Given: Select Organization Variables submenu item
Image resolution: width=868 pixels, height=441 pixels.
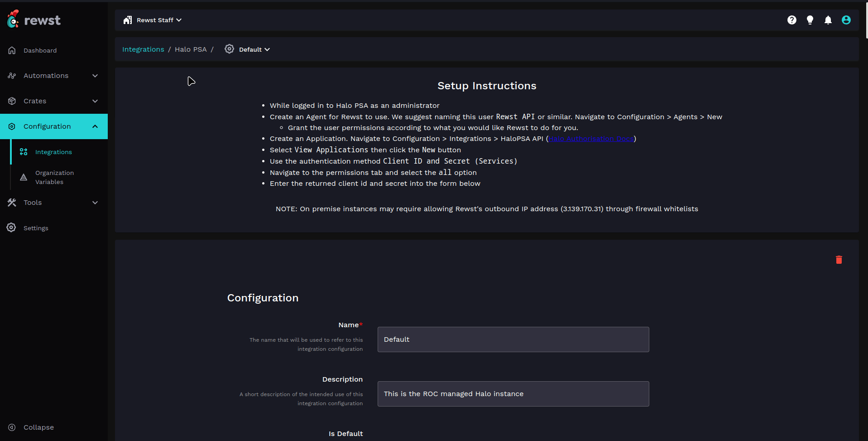Looking at the screenshot, I should [54, 177].
